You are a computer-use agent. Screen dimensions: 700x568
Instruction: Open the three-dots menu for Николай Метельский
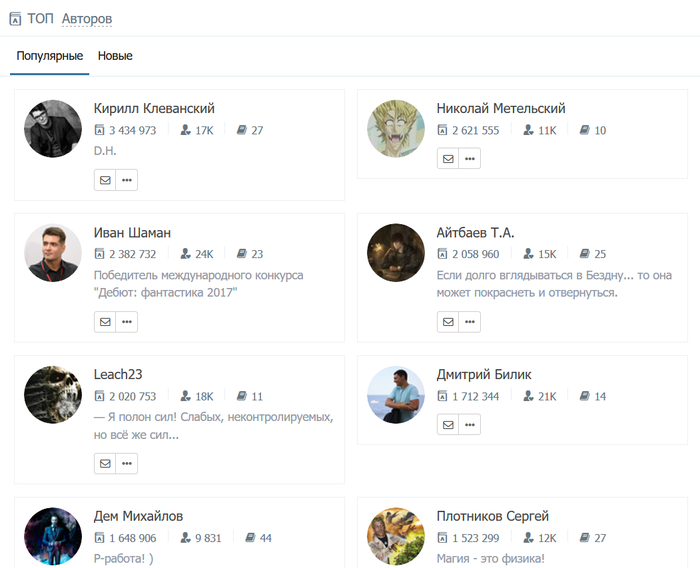[470, 159]
